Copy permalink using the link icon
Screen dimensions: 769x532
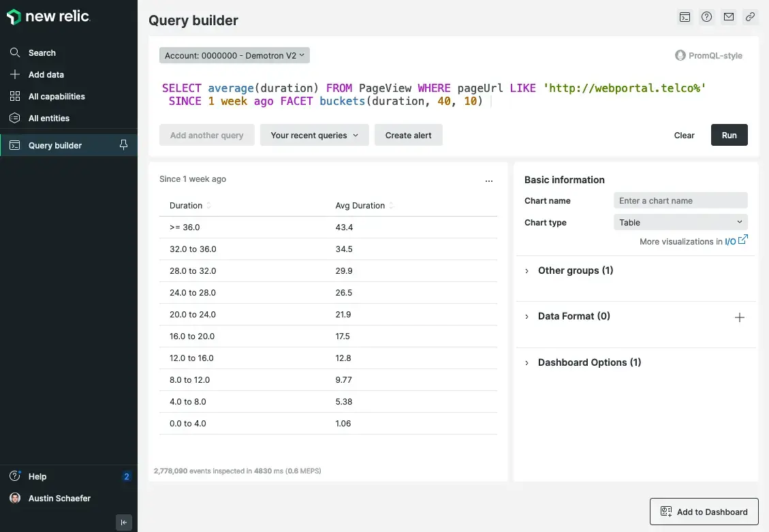pos(750,18)
